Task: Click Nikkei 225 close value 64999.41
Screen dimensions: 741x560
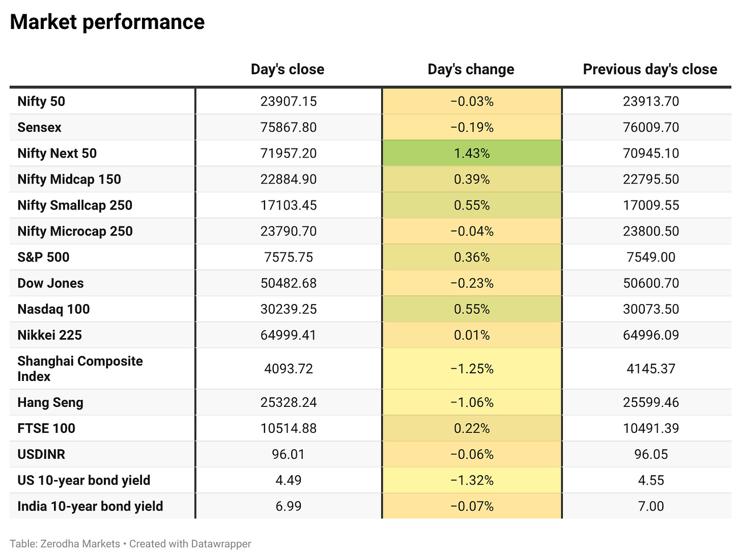Action: click(289, 335)
